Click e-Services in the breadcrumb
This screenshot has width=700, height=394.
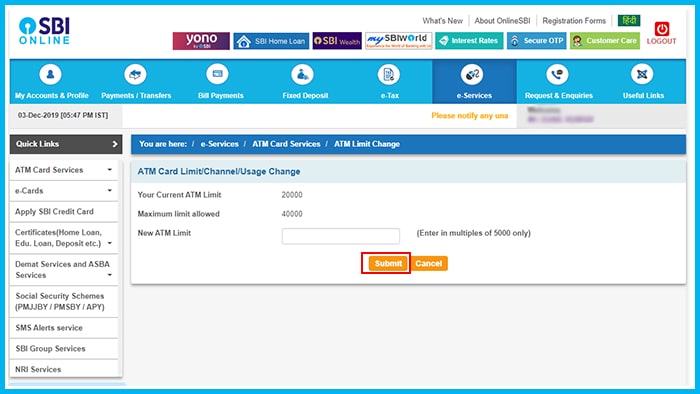click(220, 144)
